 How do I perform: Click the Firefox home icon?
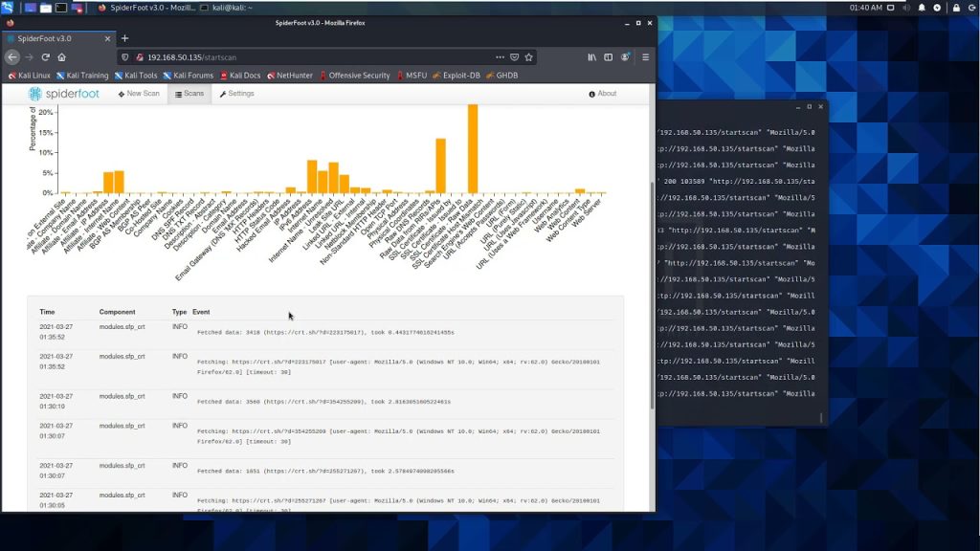click(62, 57)
